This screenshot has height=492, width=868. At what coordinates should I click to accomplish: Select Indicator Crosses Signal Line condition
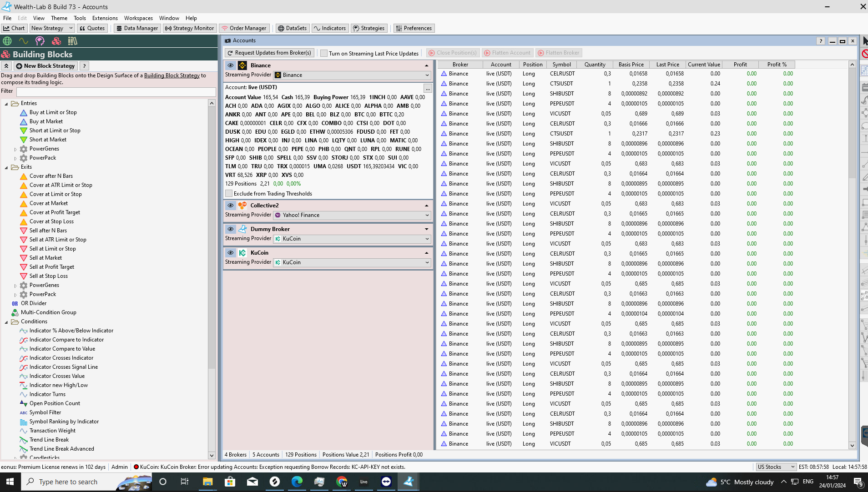[x=64, y=367]
